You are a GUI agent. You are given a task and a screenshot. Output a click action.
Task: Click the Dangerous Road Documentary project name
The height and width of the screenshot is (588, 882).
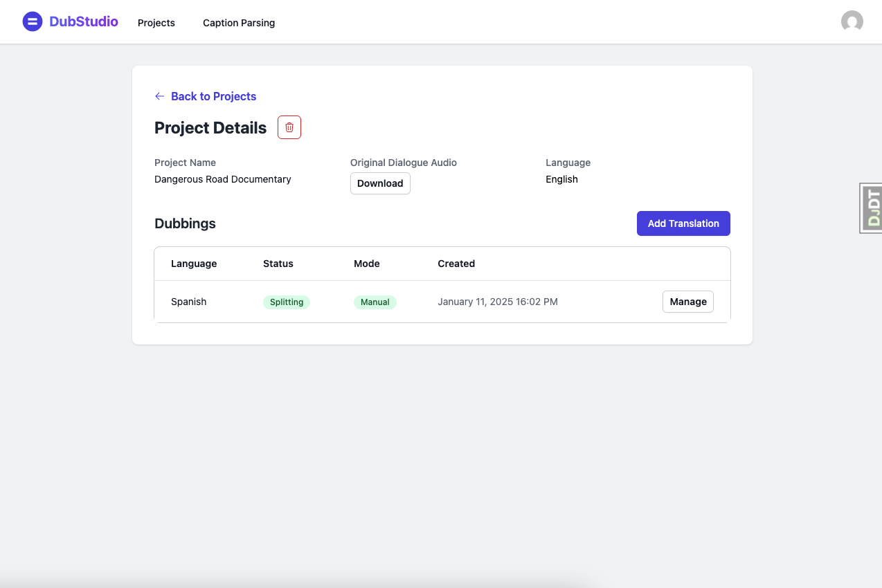223,179
